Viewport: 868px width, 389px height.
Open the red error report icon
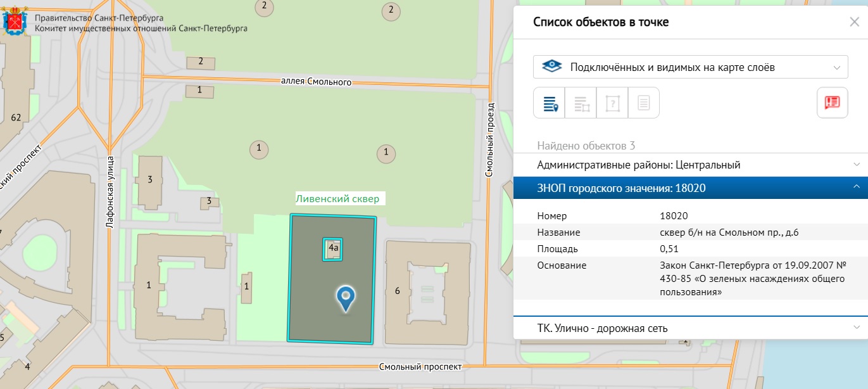coord(832,103)
